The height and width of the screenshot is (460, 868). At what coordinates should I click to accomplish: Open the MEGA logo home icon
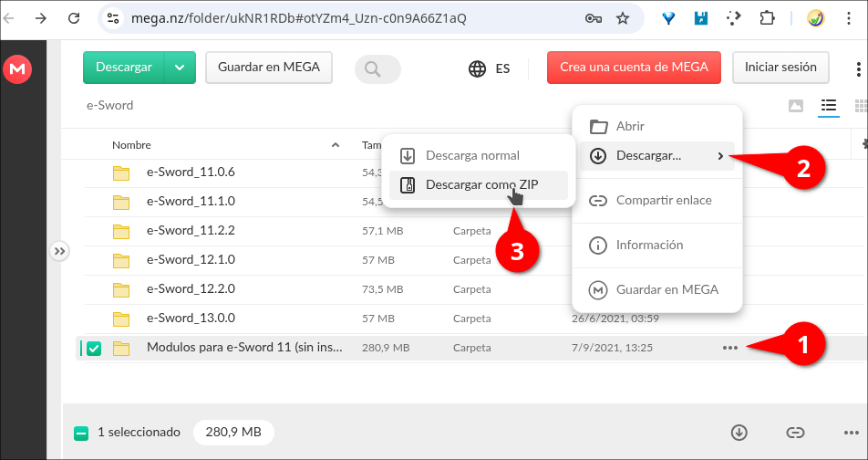click(17, 68)
